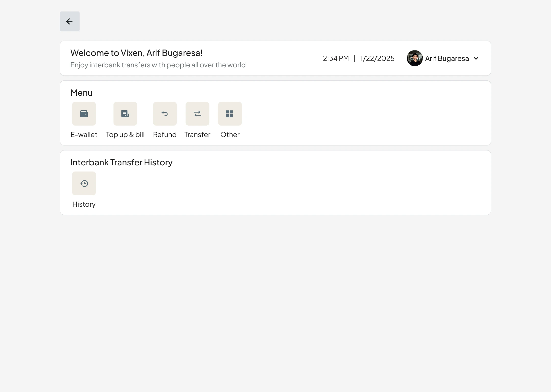
Task: Select the Top up & bill icon
Action: (125, 114)
